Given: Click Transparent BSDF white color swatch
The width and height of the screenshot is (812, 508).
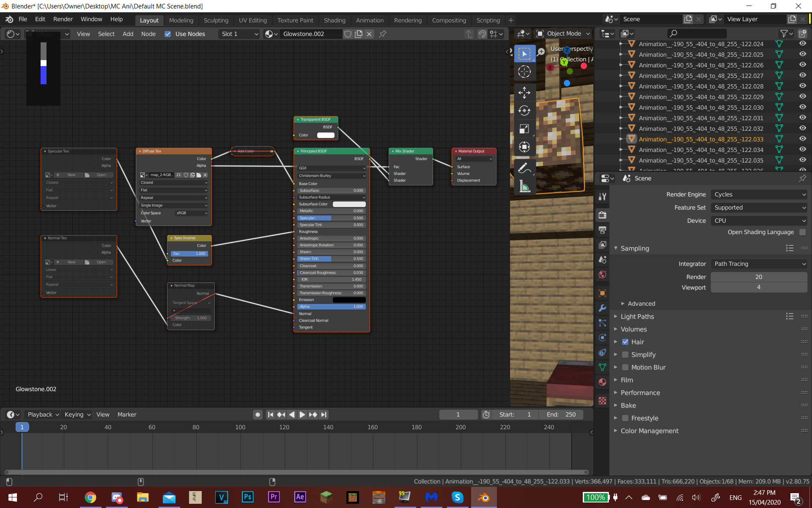Looking at the screenshot, I should 326,135.
